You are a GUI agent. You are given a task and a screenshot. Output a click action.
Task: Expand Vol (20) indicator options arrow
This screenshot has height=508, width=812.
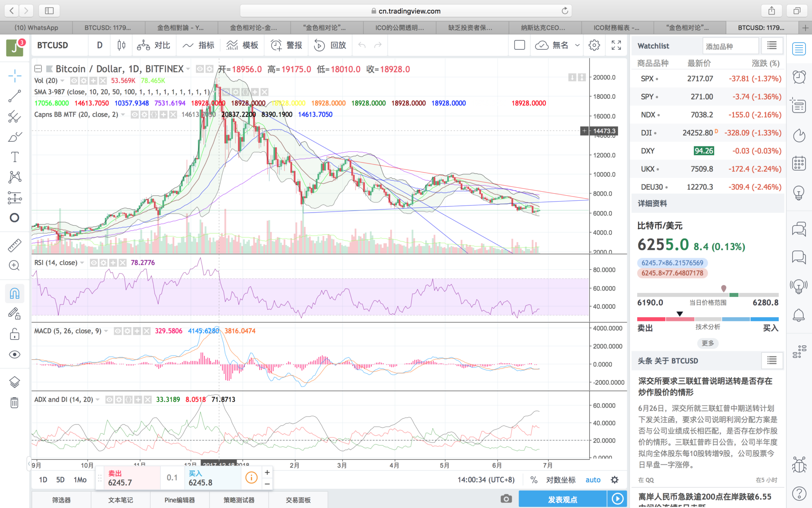(62, 81)
